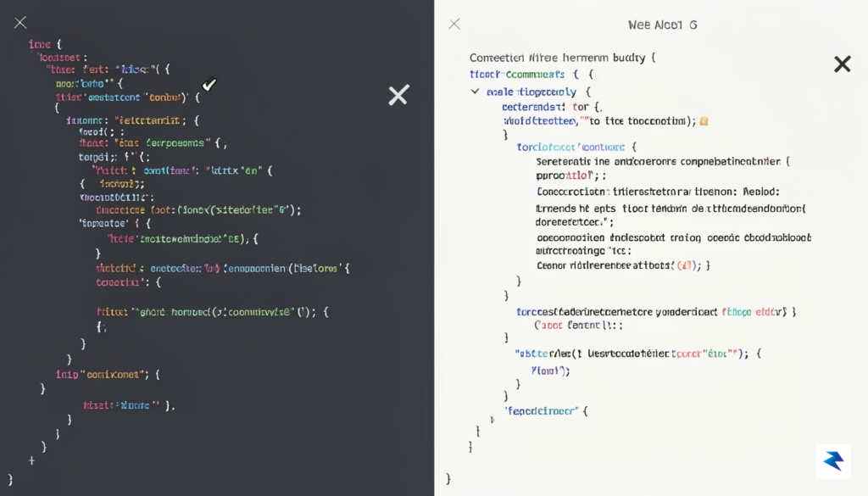Click the 'doreeretcee' line in light panel
This screenshot has height=496, width=868.
pos(575,222)
